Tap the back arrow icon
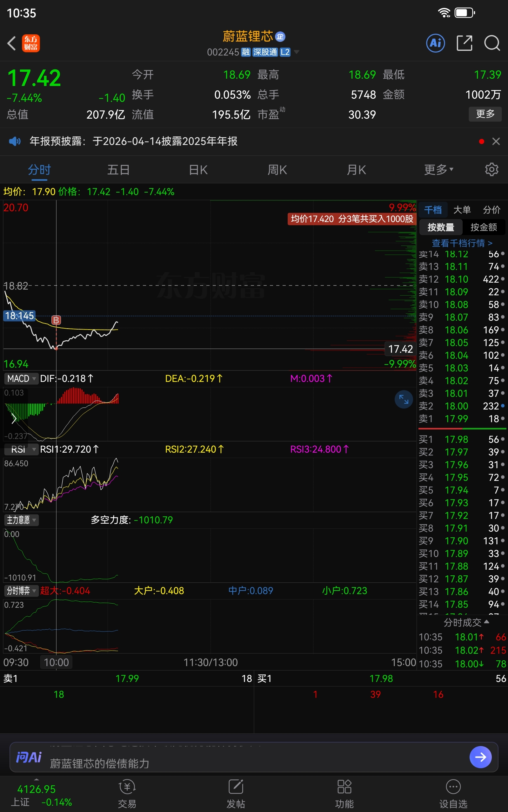Image resolution: width=508 pixels, height=812 pixels. tap(12, 43)
